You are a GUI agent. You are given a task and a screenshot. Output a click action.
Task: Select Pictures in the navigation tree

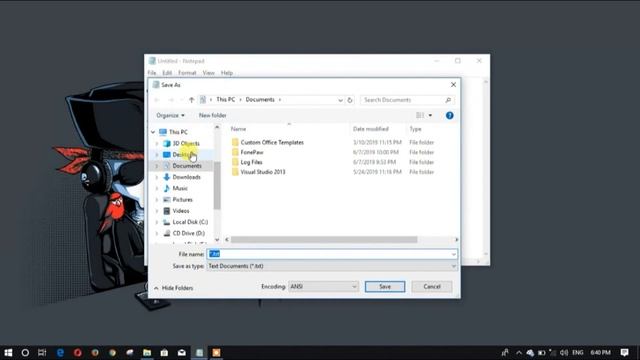pyautogui.click(x=182, y=200)
